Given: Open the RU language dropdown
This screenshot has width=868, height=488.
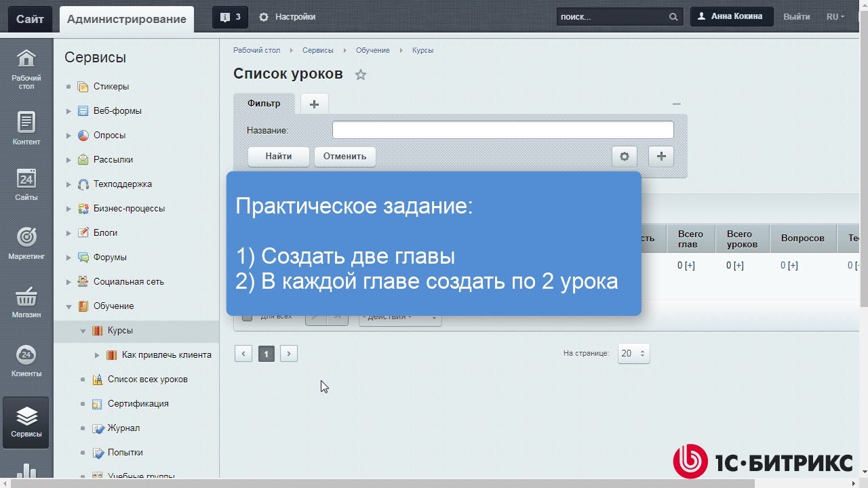Looking at the screenshot, I should (835, 17).
